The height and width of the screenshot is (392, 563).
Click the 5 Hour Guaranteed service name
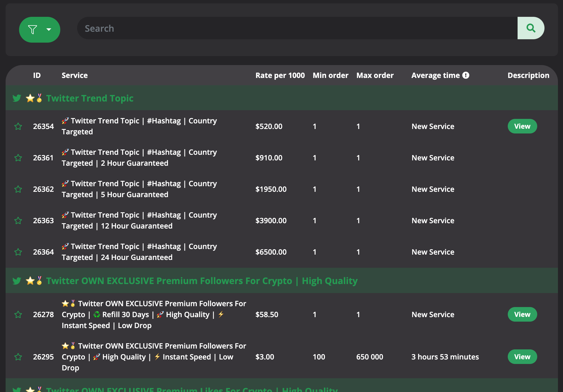click(139, 189)
